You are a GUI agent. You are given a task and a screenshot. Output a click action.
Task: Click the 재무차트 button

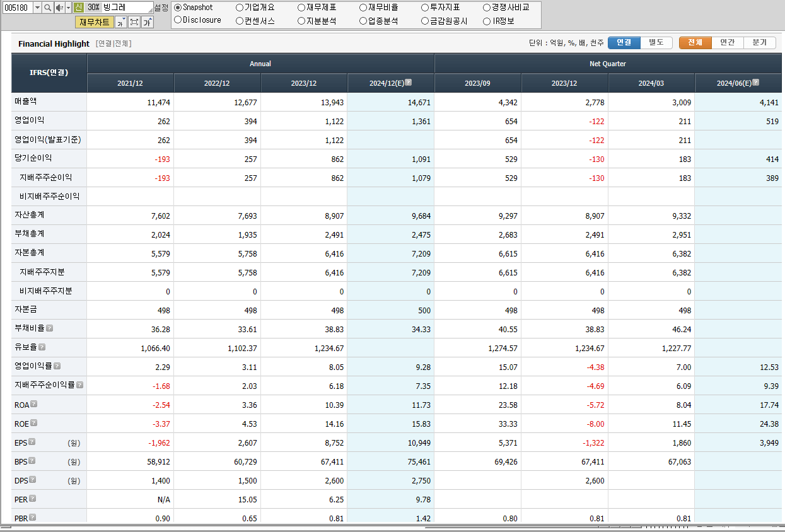95,23
